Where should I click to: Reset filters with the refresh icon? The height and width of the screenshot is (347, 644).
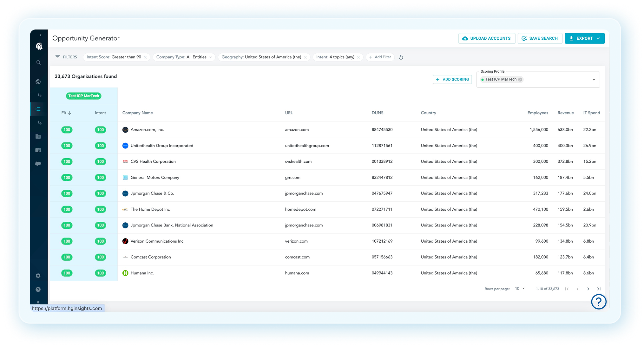pos(401,57)
